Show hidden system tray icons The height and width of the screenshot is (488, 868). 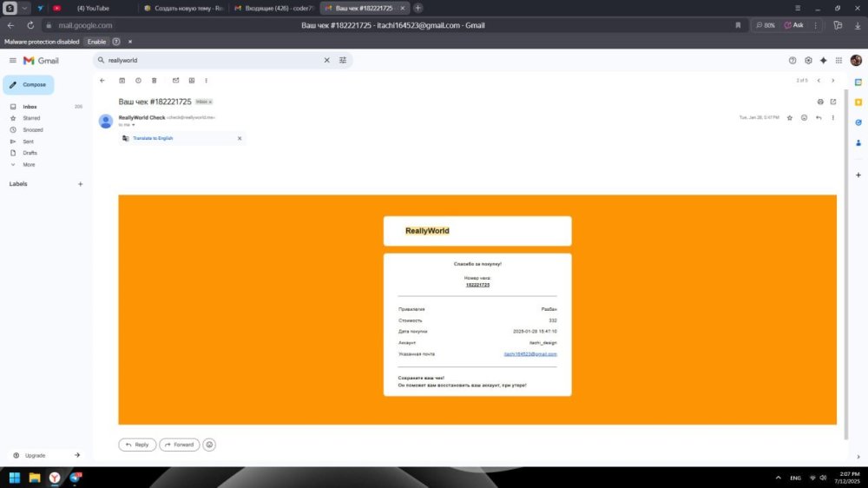[x=779, y=478]
